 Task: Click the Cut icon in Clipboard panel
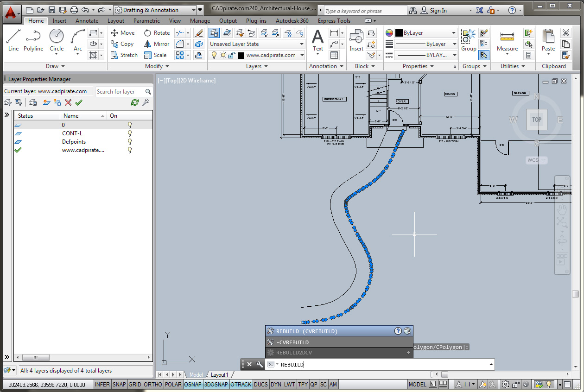[565, 33]
